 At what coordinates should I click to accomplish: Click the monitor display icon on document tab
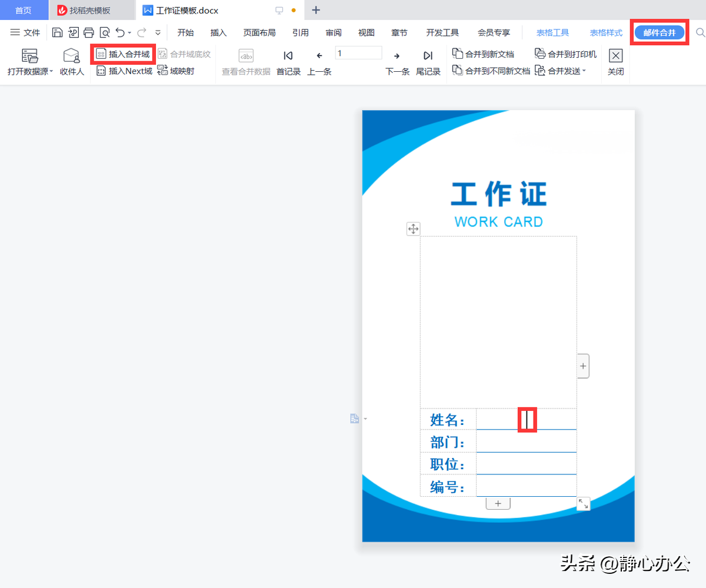pos(279,11)
